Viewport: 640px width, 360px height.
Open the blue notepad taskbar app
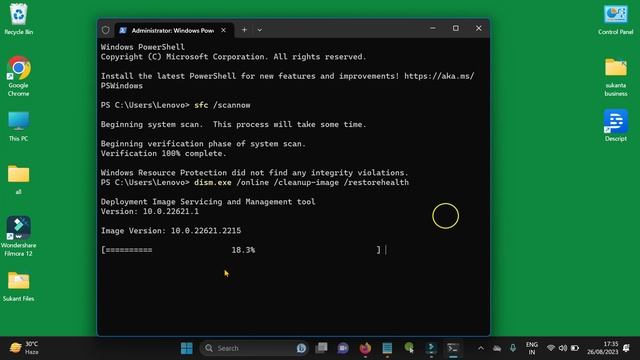coord(387,348)
